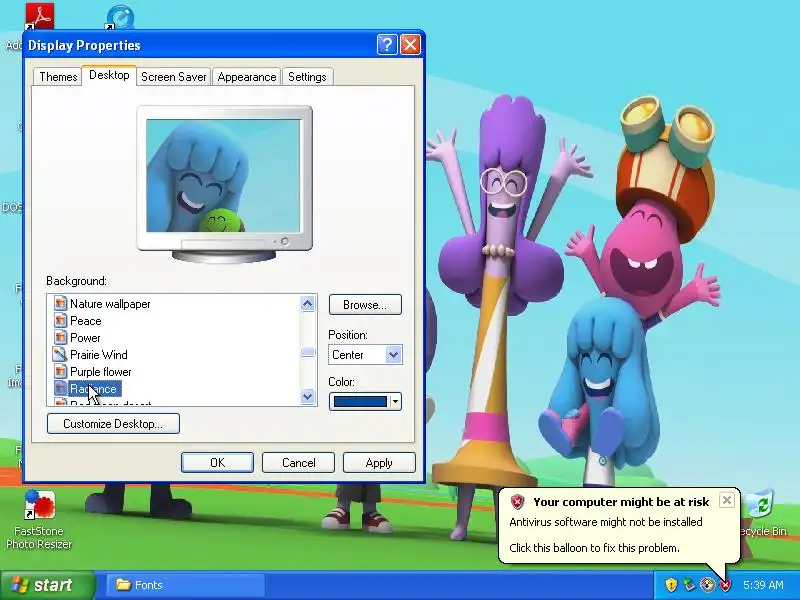Screen dimensions: 800x600
Task: Click the Power file icon
Action: point(60,337)
